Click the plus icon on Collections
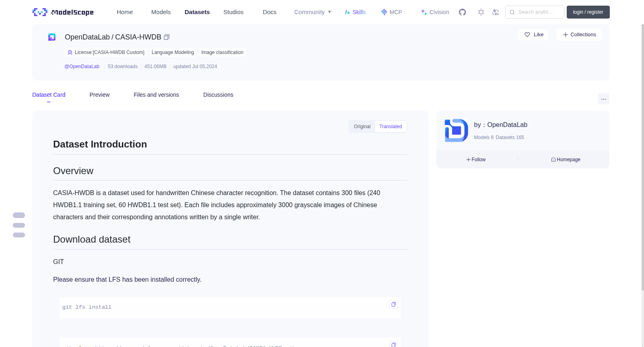Image resolution: width=644 pixels, height=347 pixels. click(566, 35)
